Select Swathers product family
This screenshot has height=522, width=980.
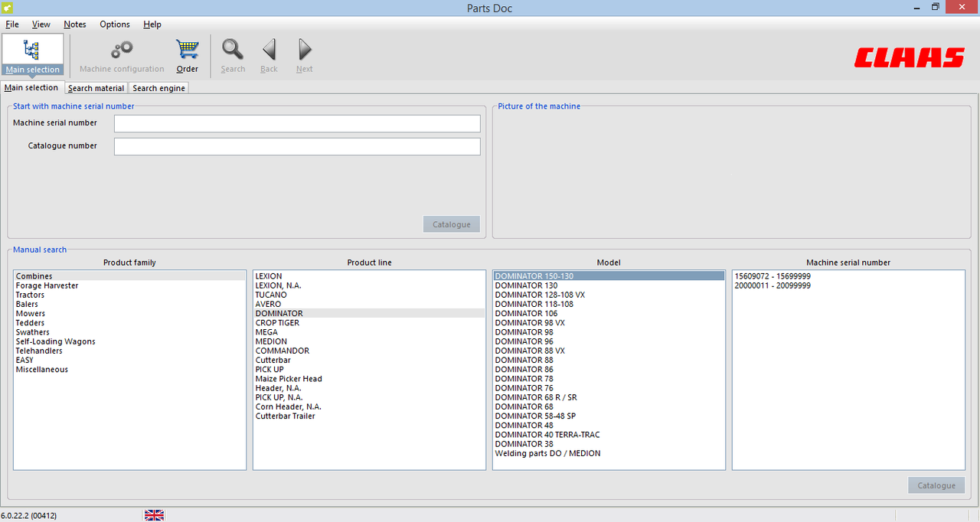pos(129,332)
